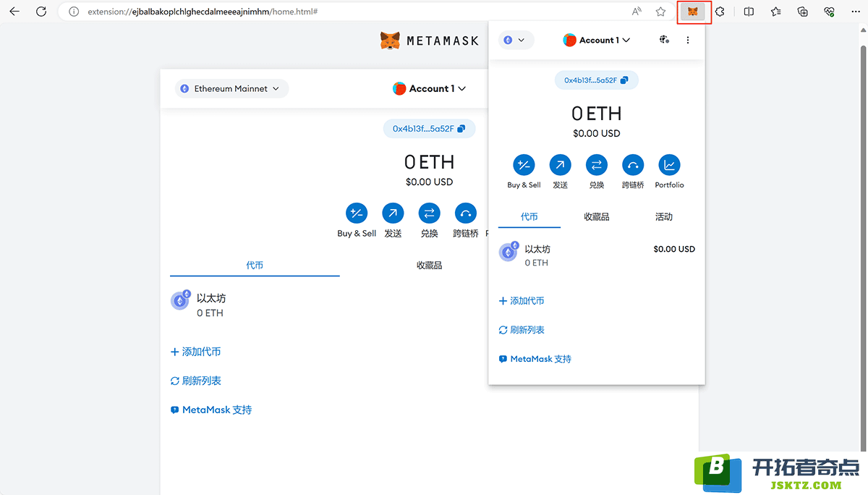Image resolution: width=868 pixels, height=495 pixels.
Task: Select the 代币 tab on main page
Action: coord(255,266)
